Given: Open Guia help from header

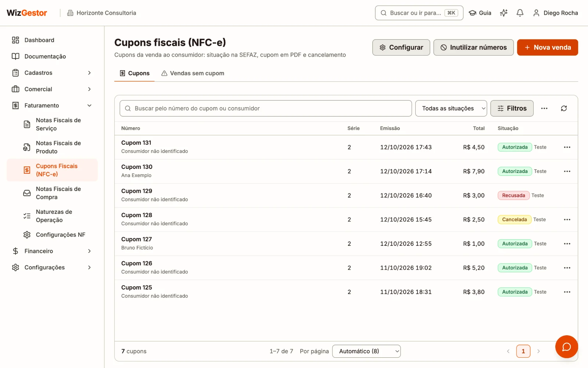Looking at the screenshot, I should (x=480, y=13).
